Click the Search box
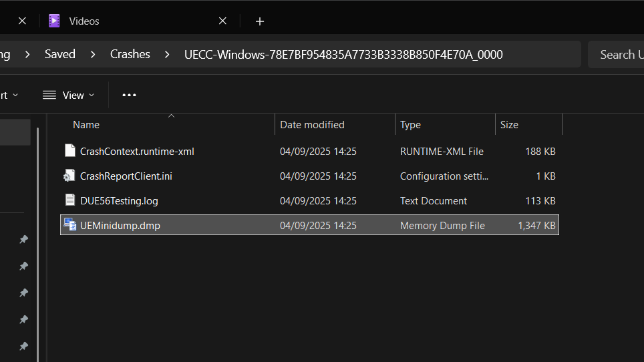644x362 pixels. pyautogui.click(x=616, y=54)
